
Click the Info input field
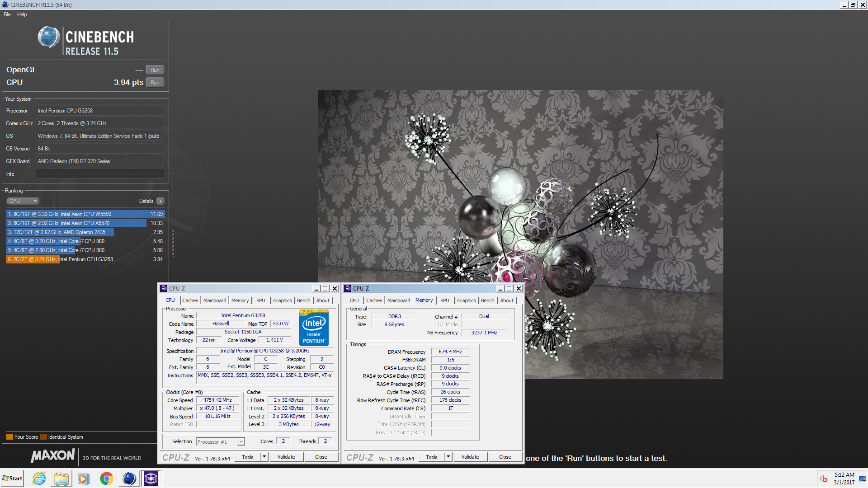tap(100, 174)
